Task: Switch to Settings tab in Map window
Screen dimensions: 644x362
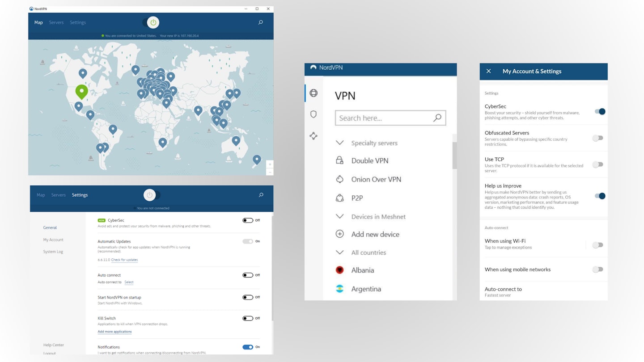Action: click(x=78, y=22)
